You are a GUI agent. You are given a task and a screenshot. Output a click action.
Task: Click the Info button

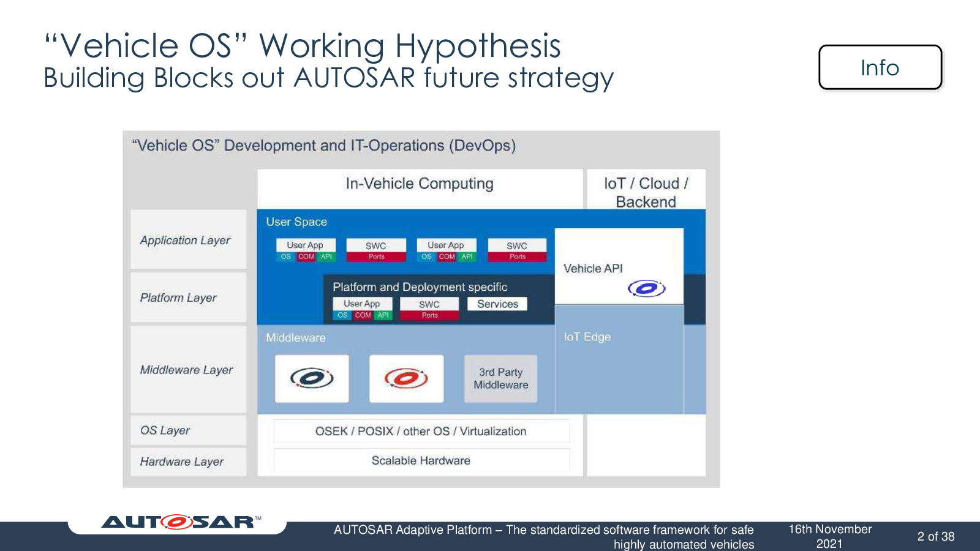click(x=880, y=67)
